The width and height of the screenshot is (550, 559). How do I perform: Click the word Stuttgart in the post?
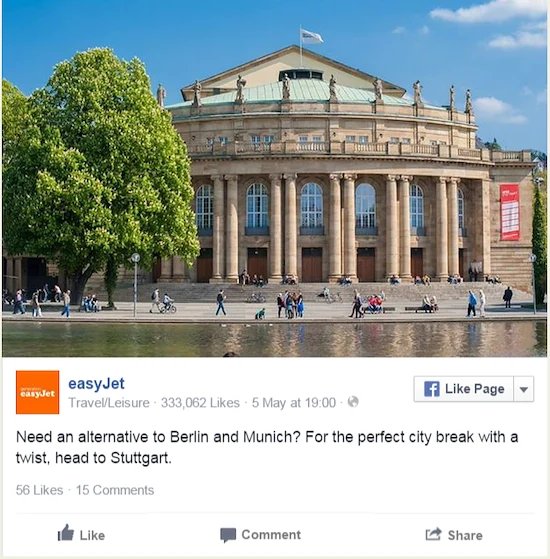(140, 458)
